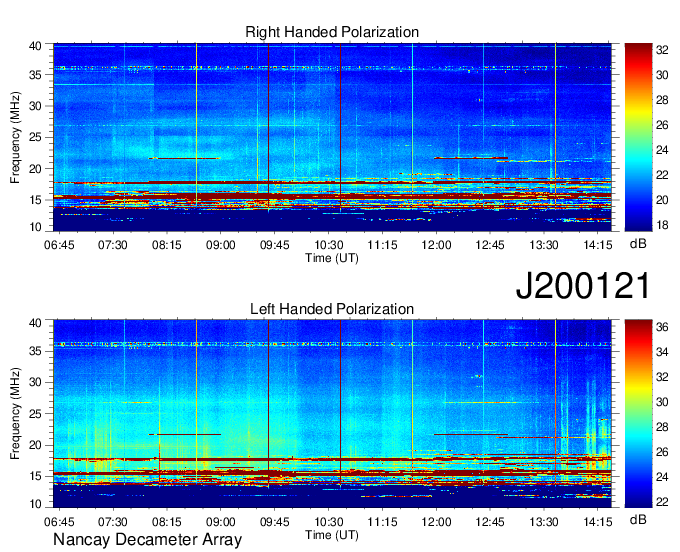Click the 34 value on Left Handed color bar
The width and height of the screenshot is (680, 552).
(662, 352)
